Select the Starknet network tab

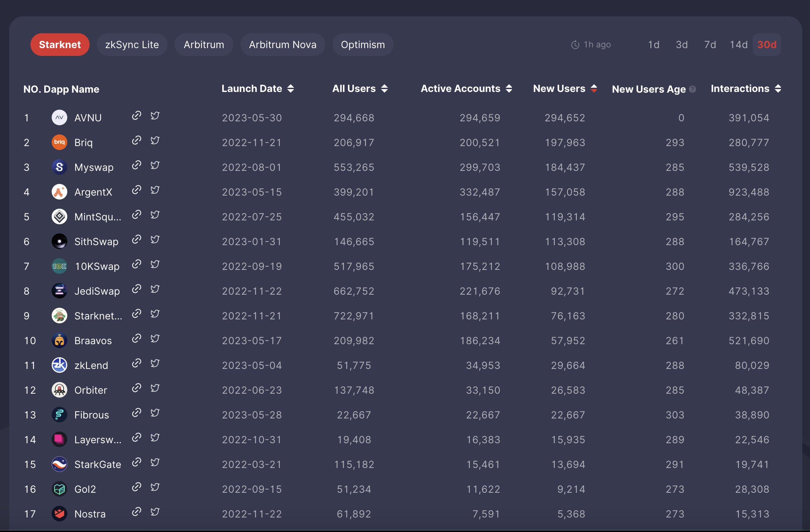click(60, 45)
